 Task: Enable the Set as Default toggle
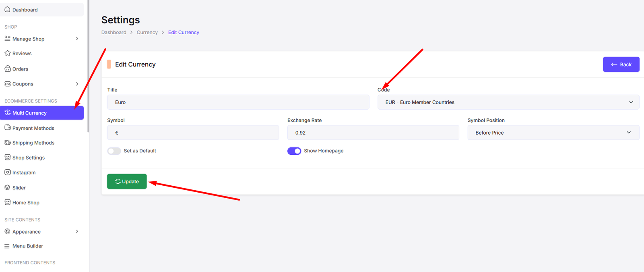pyautogui.click(x=114, y=151)
